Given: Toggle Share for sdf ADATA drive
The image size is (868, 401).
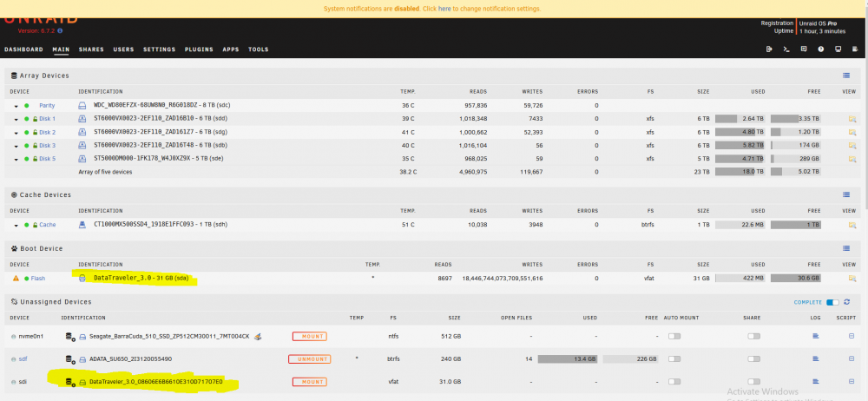Looking at the screenshot, I should (x=753, y=359).
